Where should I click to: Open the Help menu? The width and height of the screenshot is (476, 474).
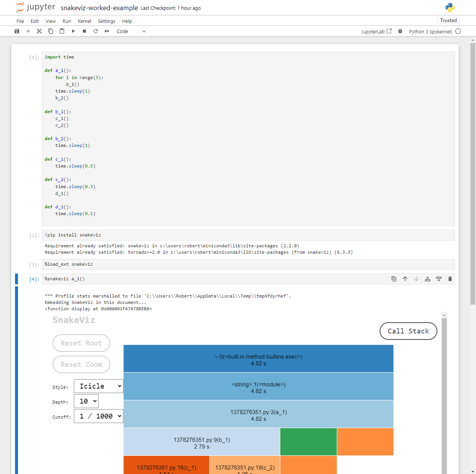click(127, 21)
